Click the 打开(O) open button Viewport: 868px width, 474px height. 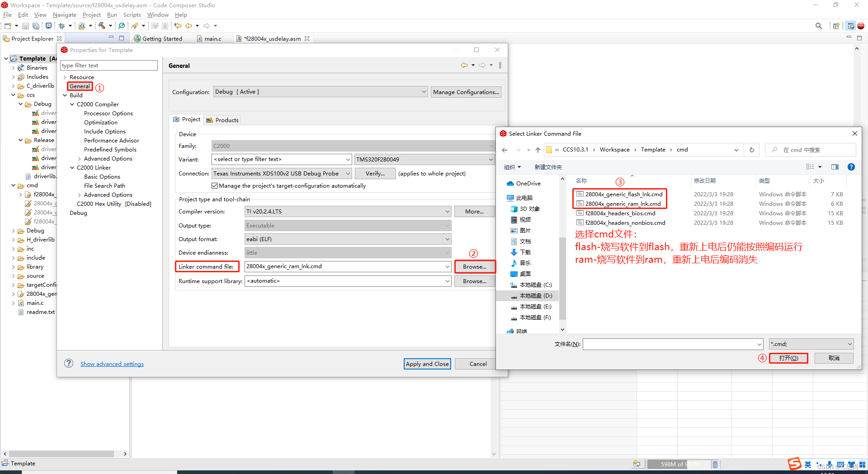coord(788,358)
